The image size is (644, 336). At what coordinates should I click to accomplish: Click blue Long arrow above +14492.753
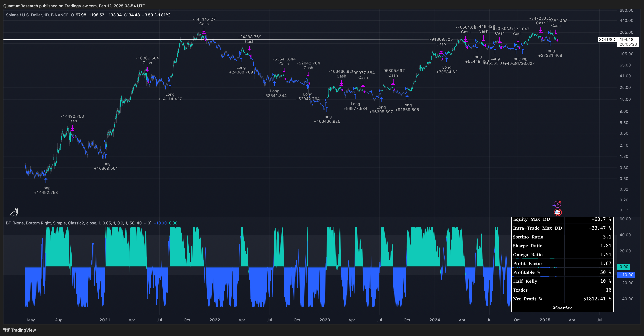point(46,180)
